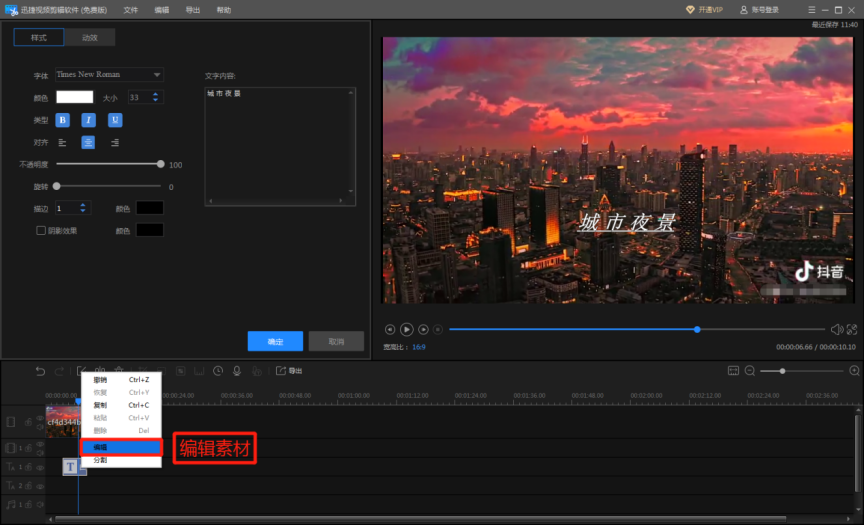
Task: Align text right
Action: [115, 143]
